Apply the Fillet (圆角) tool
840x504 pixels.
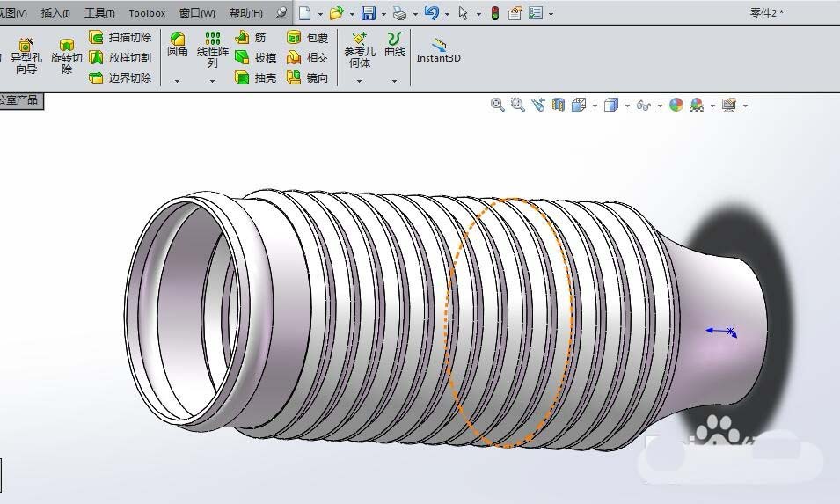(178, 45)
